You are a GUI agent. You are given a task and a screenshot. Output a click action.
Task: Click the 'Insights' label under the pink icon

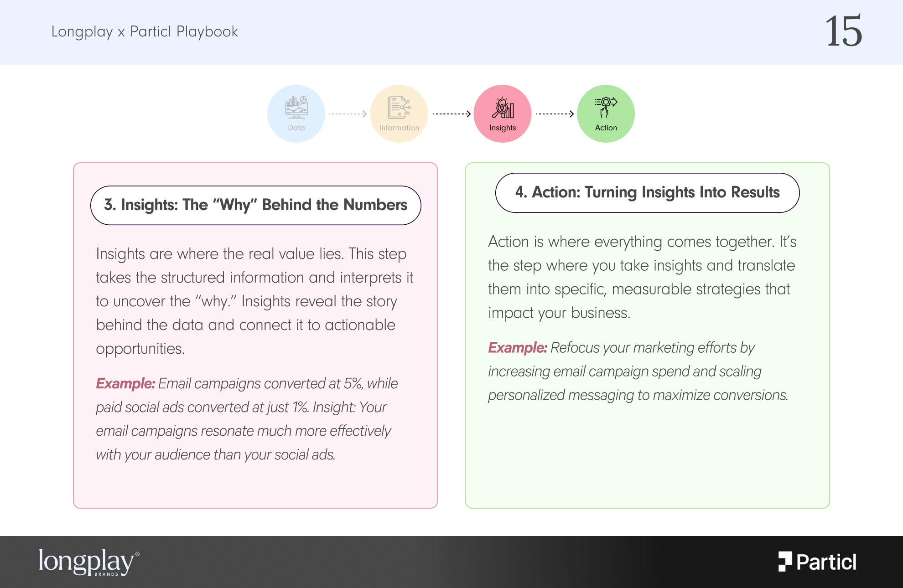[x=503, y=128]
